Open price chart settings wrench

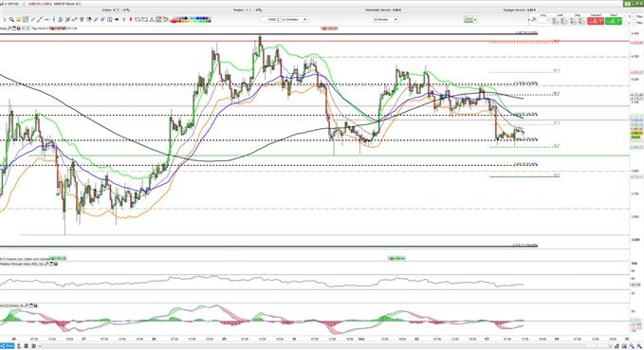click(9, 28)
